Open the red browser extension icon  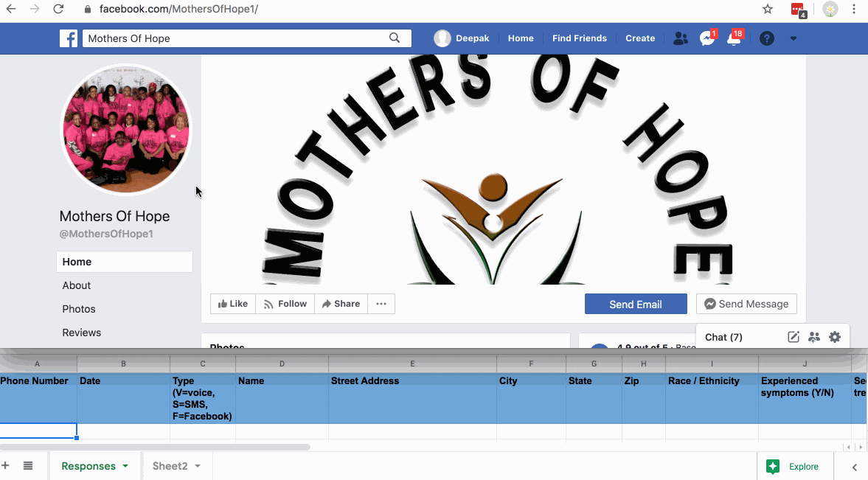[x=798, y=10]
